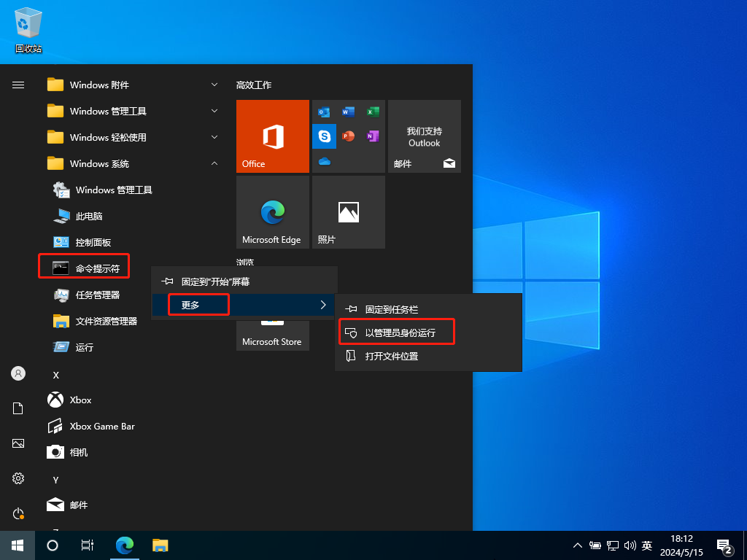Click 打开文件位置 menu entry

click(392, 356)
